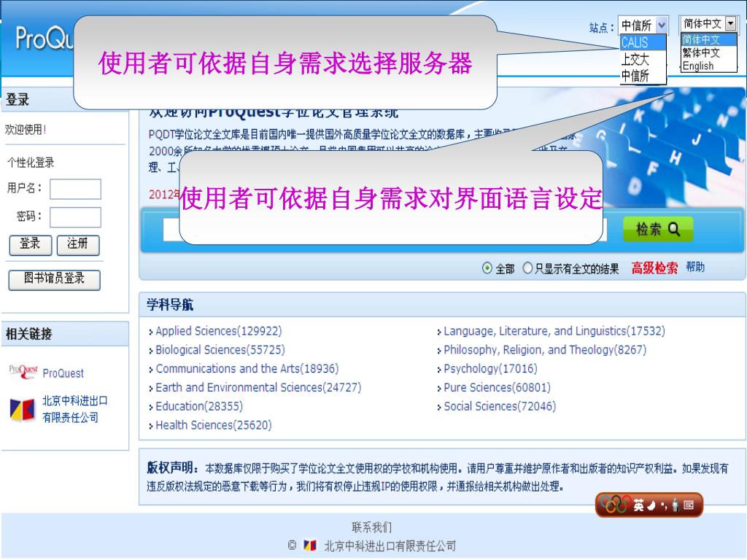Select 繁体中文 in the language list

pyautogui.click(x=709, y=52)
